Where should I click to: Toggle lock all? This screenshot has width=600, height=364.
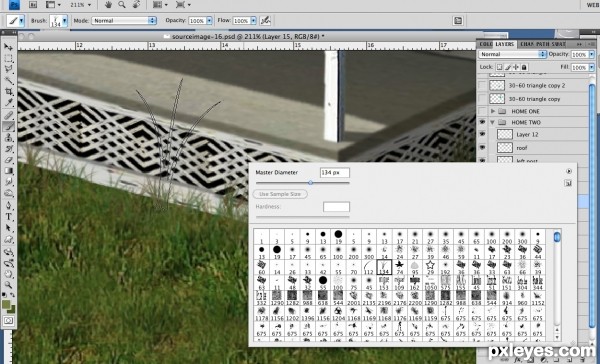[x=524, y=67]
